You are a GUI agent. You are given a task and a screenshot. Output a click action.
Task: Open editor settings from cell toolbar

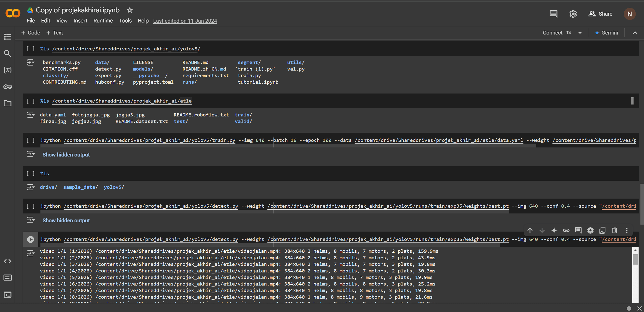point(590,230)
